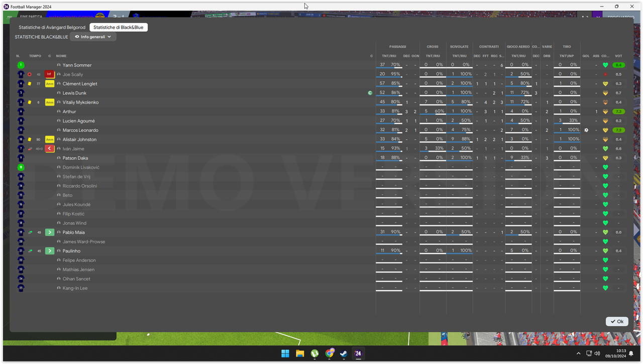Click Yann Sommer's green goalkeeper shirt icon

[21, 65]
